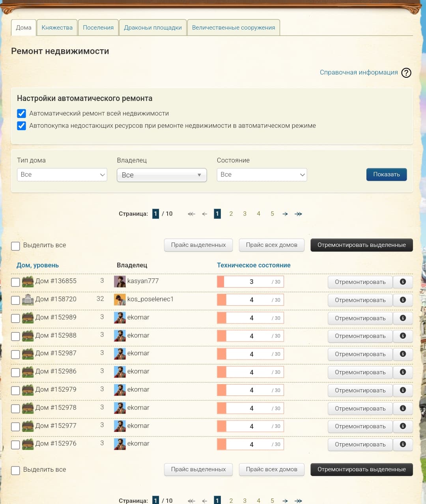The height and width of the screenshot is (504, 426).
Task: Click the kos_poselenec1 owner avatar
Action: tap(120, 299)
